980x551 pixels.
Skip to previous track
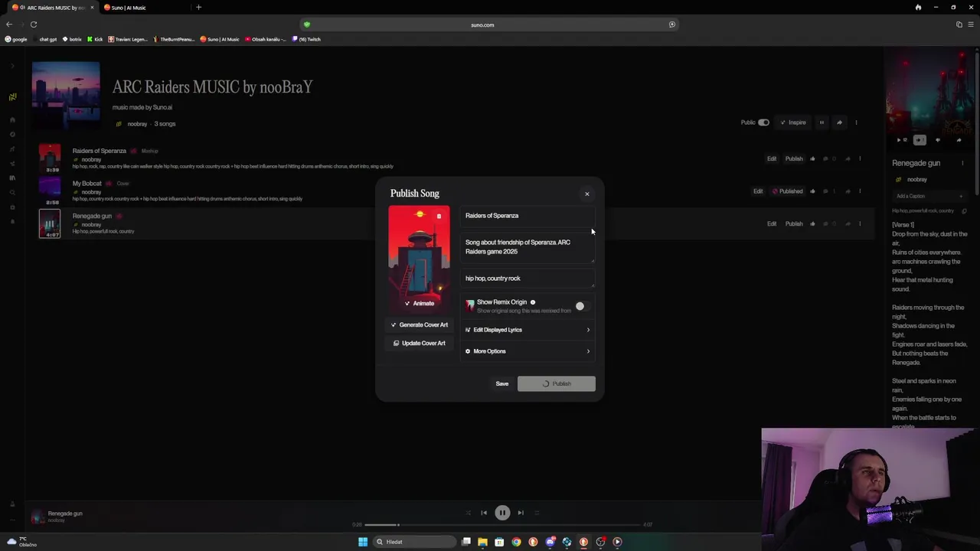484,514
